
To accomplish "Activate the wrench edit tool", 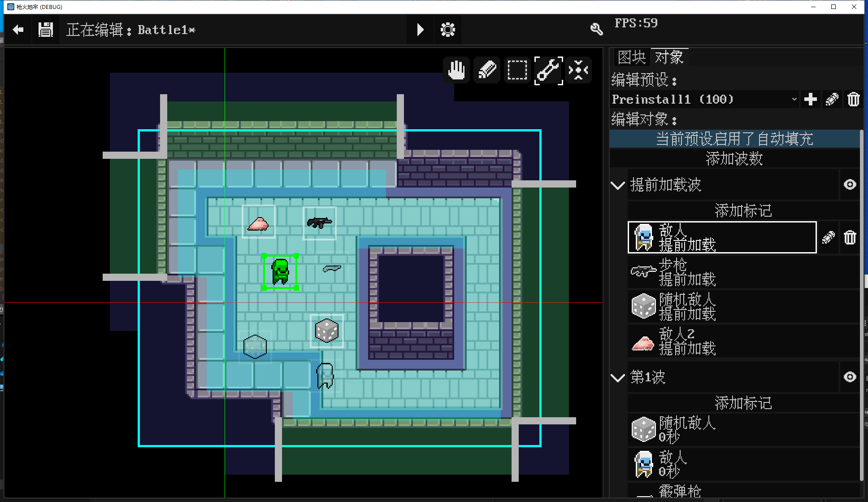I will 548,70.
